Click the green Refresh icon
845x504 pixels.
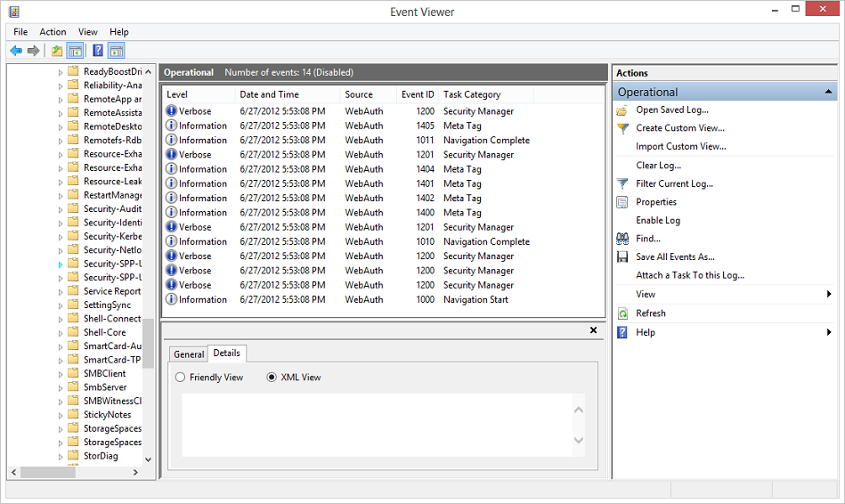(x=622, y=313)
